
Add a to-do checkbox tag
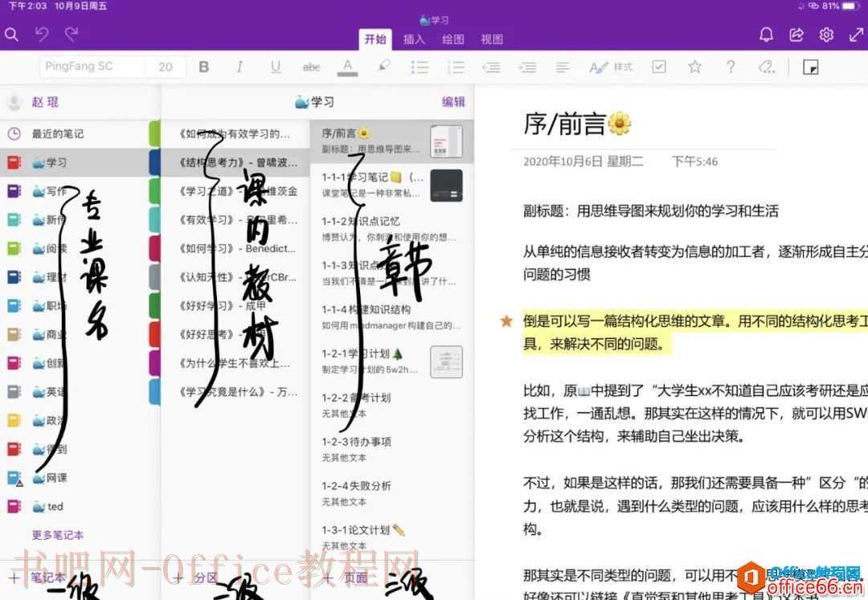tap(659, 67)
